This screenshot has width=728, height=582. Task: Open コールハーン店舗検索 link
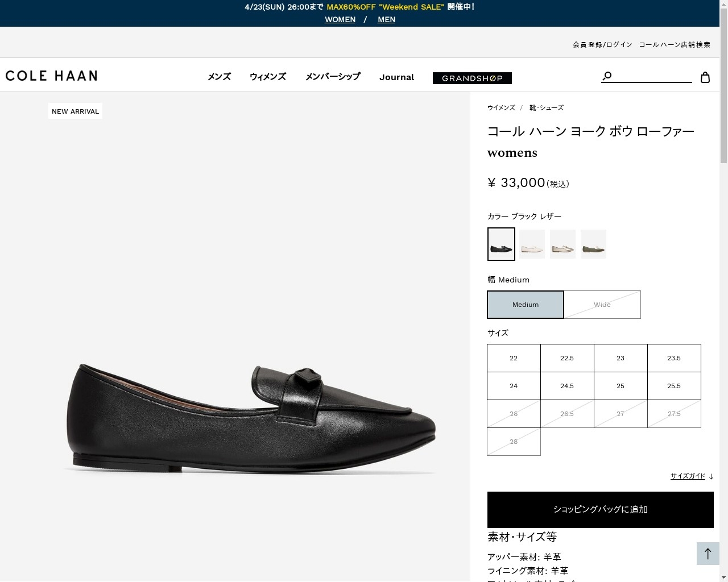click(675, 44)
